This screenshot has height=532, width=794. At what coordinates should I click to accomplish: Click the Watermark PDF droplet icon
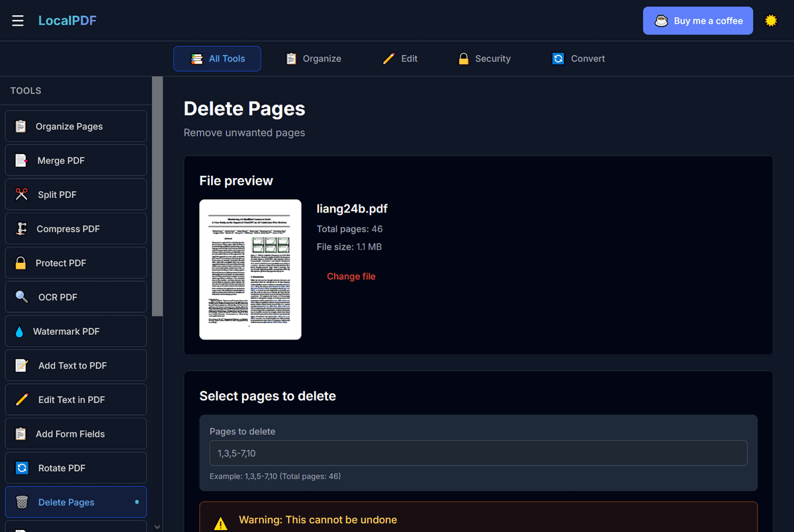pos(19,332)
